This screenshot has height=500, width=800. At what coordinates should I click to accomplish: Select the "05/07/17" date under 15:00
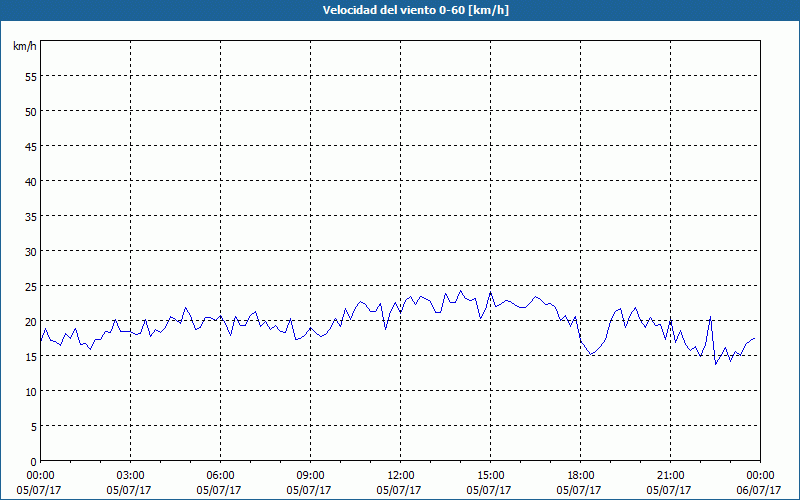point(489,490)
